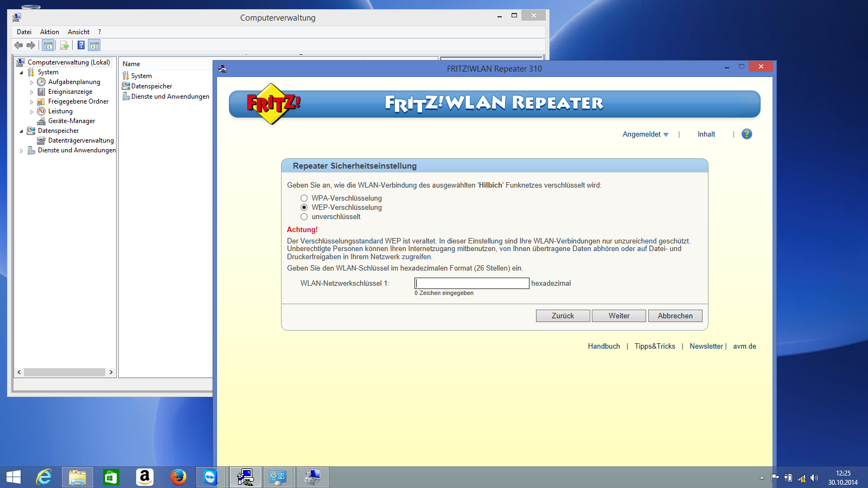Switch to FRITZ!WLAN Repeater taskbar item
Image resolution: width=868 pixels, height=488 pixels.
[246, 477]
